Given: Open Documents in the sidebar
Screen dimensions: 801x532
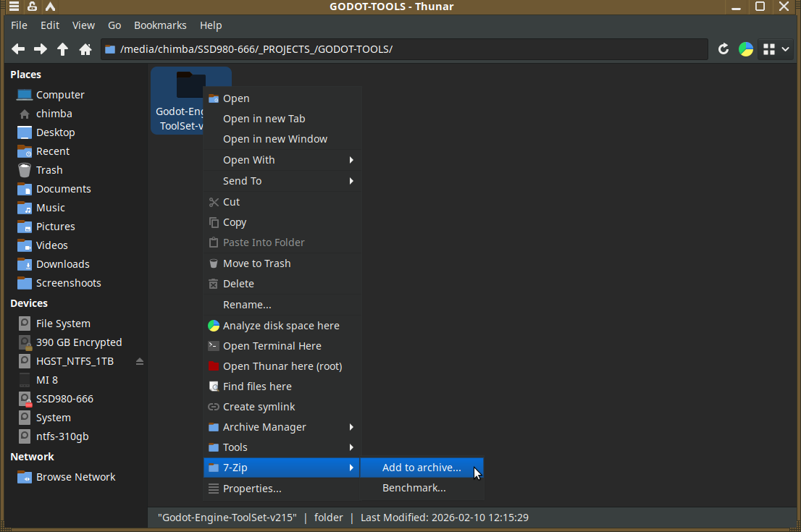Looking at the screenshot, I should tap(77, 189).
